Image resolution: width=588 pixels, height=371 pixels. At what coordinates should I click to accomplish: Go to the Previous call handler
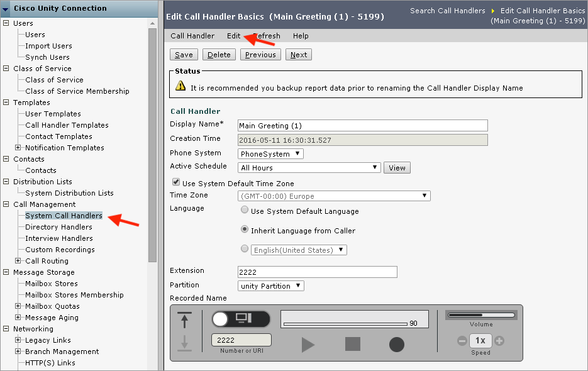pos(260,55)
